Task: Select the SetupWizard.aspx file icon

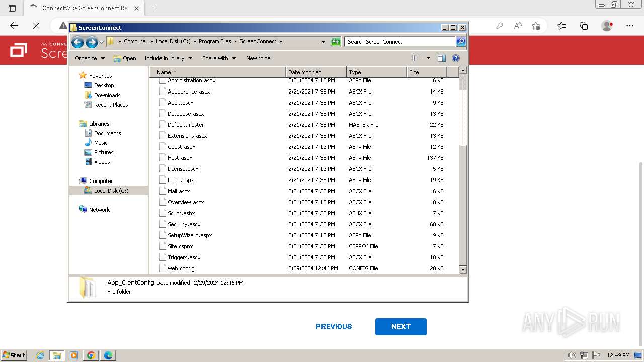Action: tap(163, 235)
